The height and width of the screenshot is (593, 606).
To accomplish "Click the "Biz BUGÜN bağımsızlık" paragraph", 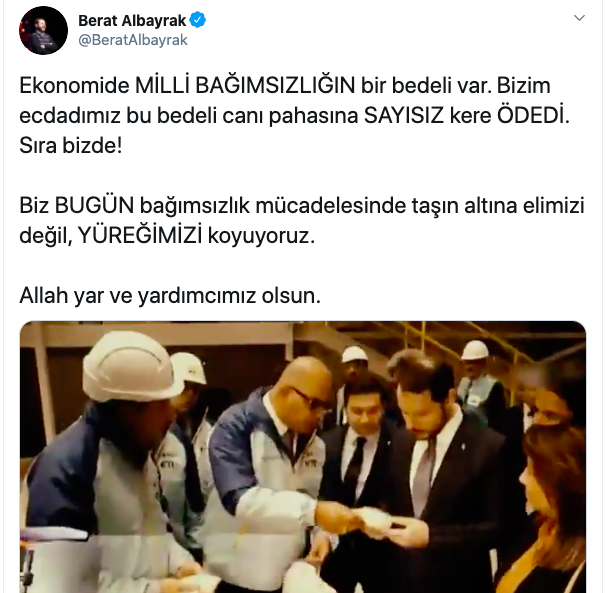I will pyautogui.click(x=302, y=220).
